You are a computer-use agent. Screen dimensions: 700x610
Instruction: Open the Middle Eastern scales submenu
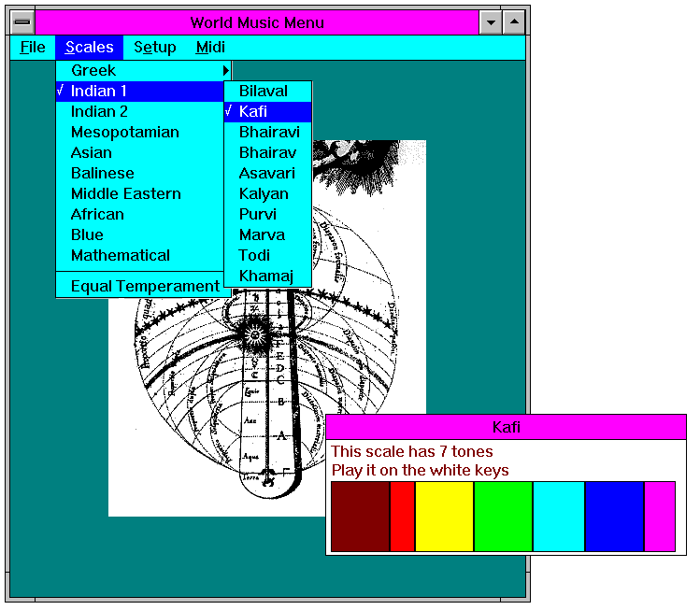click(140, 193)
